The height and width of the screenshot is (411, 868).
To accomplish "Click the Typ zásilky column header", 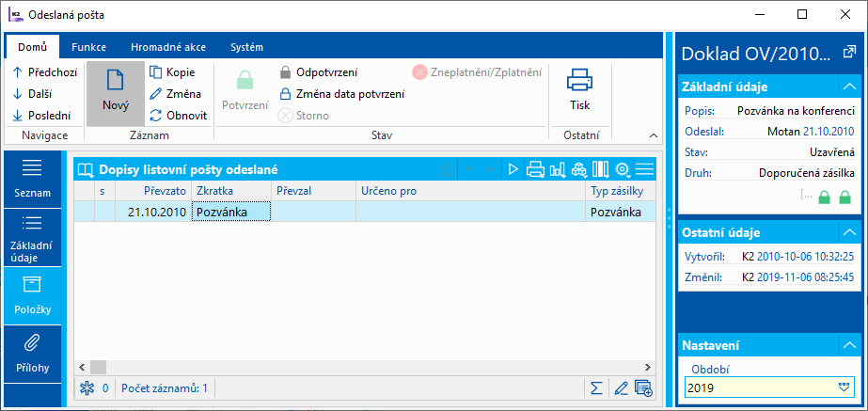I will [x=621, y=191].
